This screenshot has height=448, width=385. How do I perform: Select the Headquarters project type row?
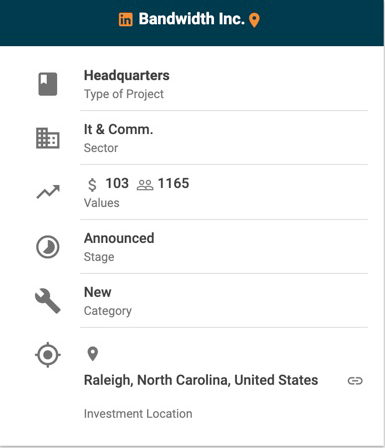(x=224, y=84)
